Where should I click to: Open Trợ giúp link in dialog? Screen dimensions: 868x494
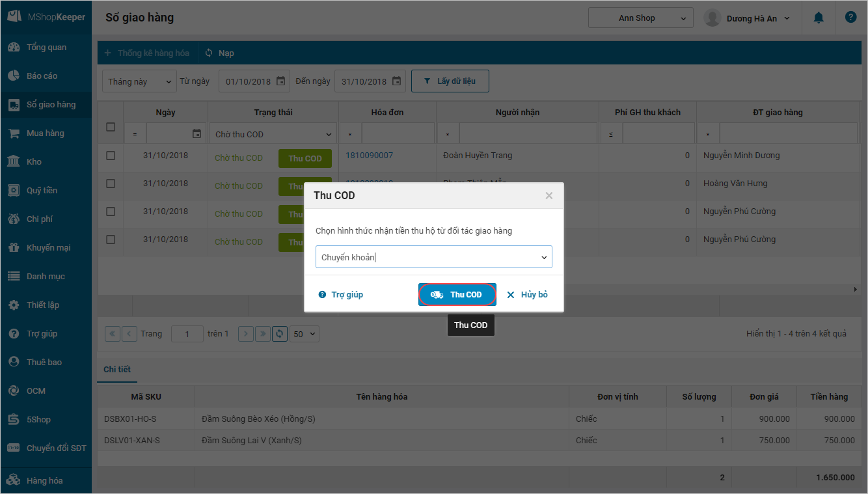point(341,295)
